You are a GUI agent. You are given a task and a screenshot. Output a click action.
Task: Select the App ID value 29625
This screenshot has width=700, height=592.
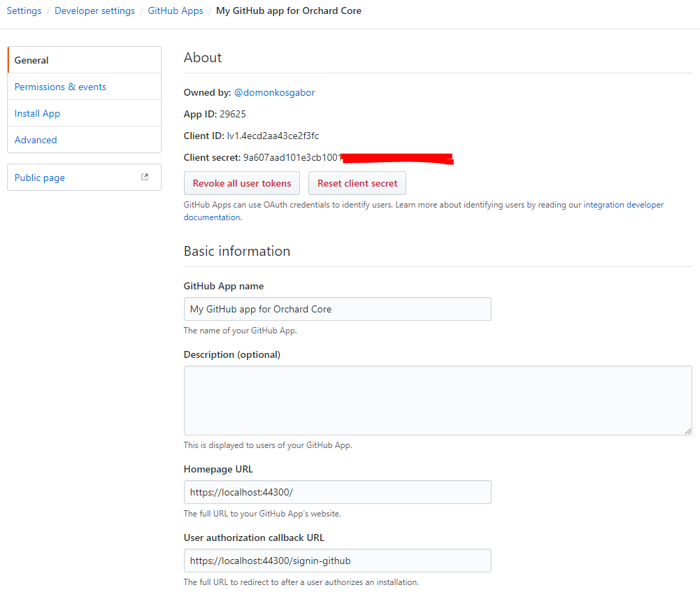233,114
